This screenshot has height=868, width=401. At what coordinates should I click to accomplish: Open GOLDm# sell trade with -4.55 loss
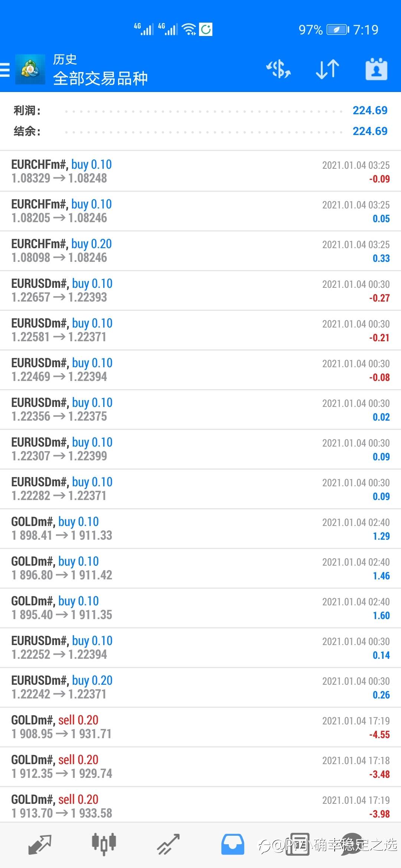click(200, 727)
